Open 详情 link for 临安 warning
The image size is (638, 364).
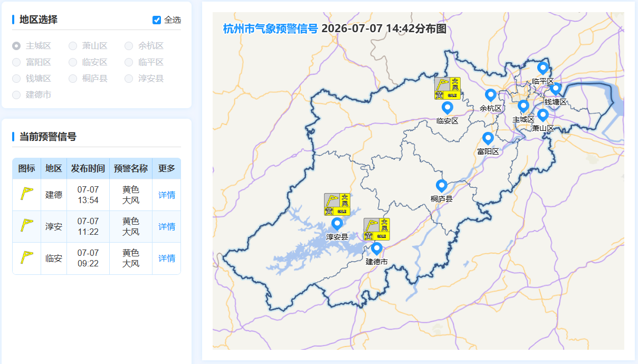click(167, 258)
